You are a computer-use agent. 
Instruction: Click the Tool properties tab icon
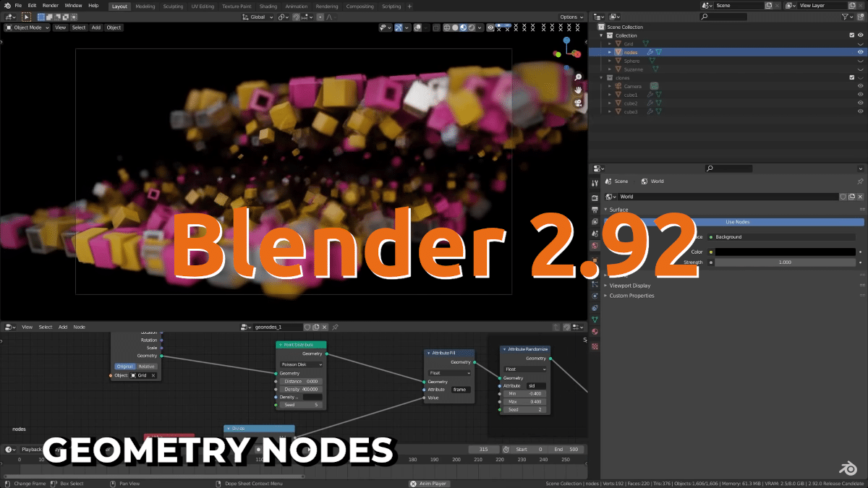coord(595,184)
